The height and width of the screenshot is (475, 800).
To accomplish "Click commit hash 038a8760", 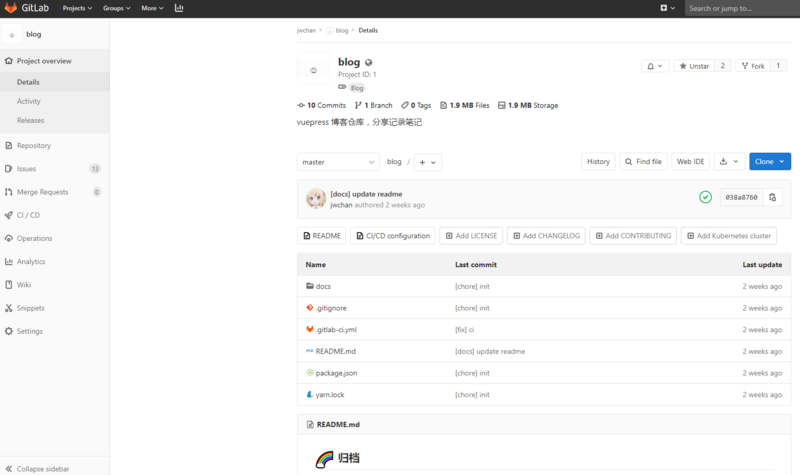I will (741, 197).
